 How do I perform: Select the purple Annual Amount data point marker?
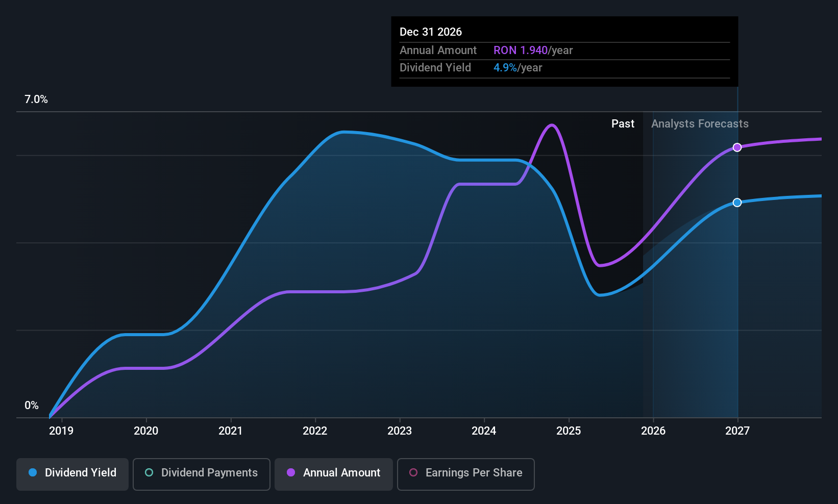737,147
